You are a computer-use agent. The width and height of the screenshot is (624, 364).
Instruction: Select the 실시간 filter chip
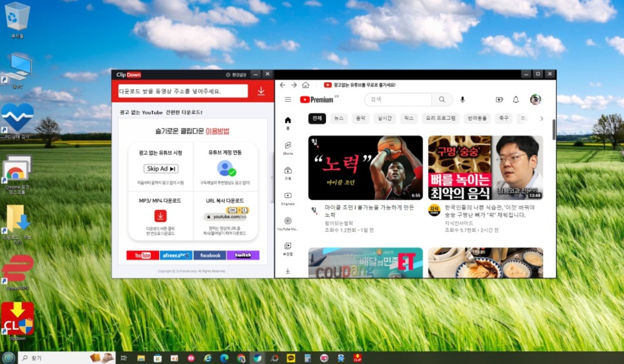385,118
